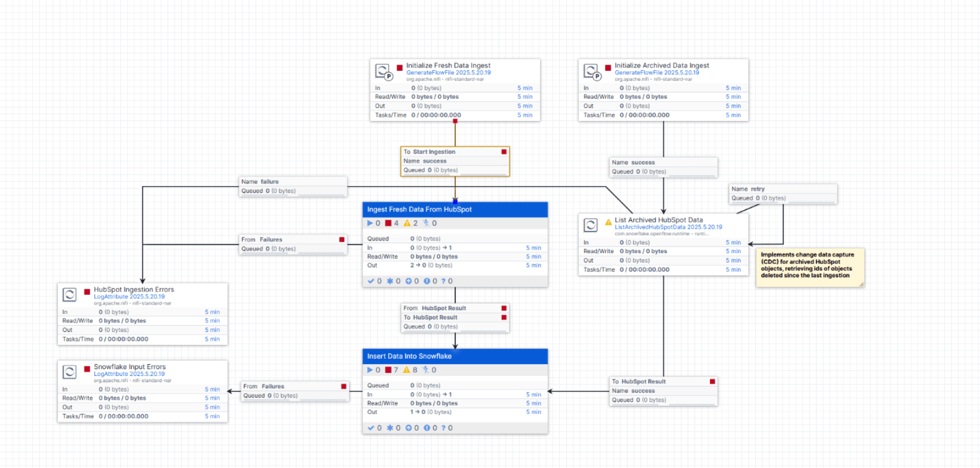Click the List Archived HubSpot Data title text
The width and height of the screenshot is (980, 468).
659,220
